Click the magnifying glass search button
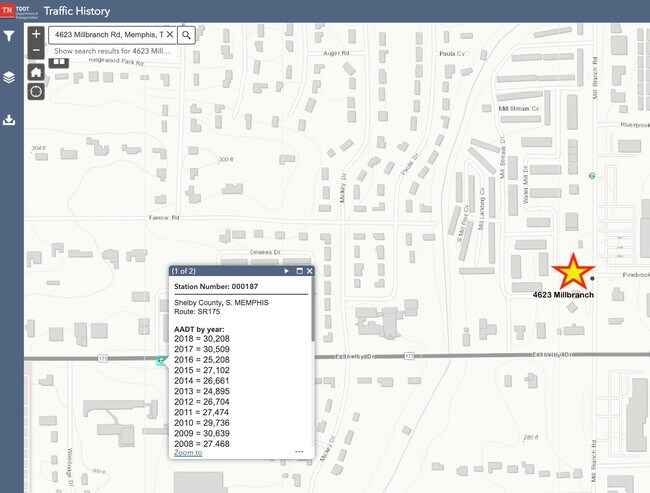 coord(187,34)
